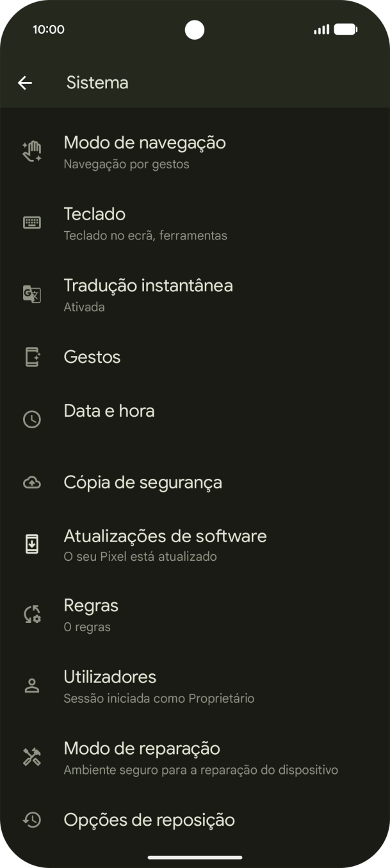The height and width of the screenshot is (868, 390).
Task: Click the Opções de reposição reset icon
Action: tap(31, 820)
